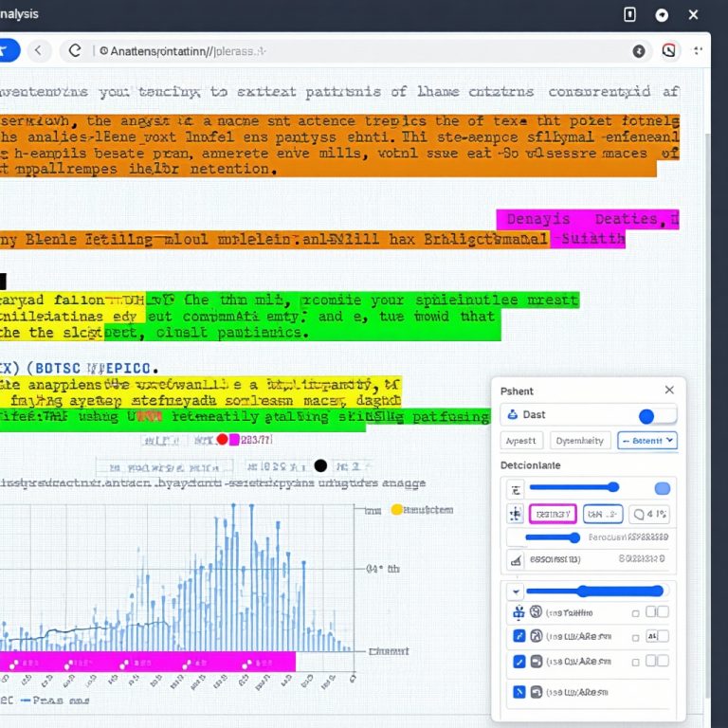
Task: Click the orange highlighted paragraph ending 'netention.'
Action: (340, 145)
